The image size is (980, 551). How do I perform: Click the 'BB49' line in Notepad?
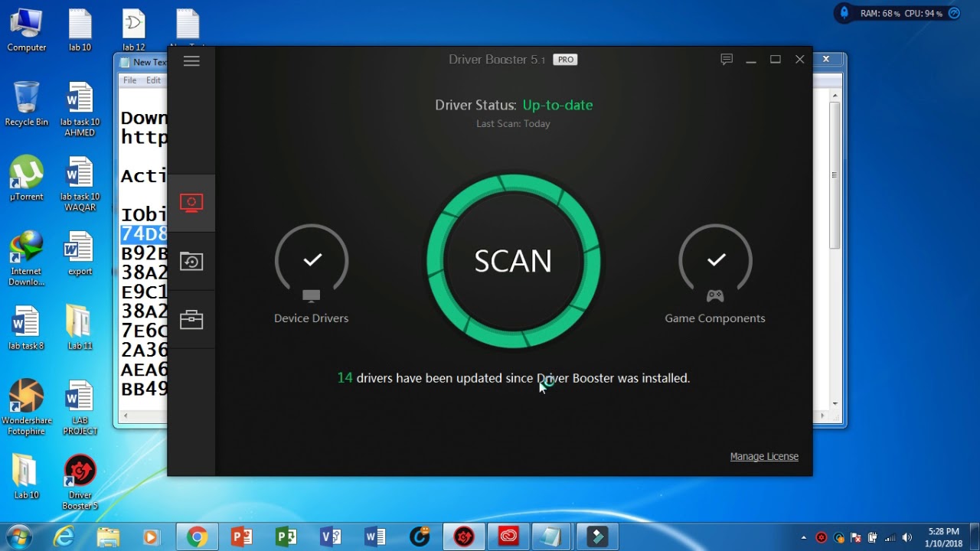tap(144, 390)
